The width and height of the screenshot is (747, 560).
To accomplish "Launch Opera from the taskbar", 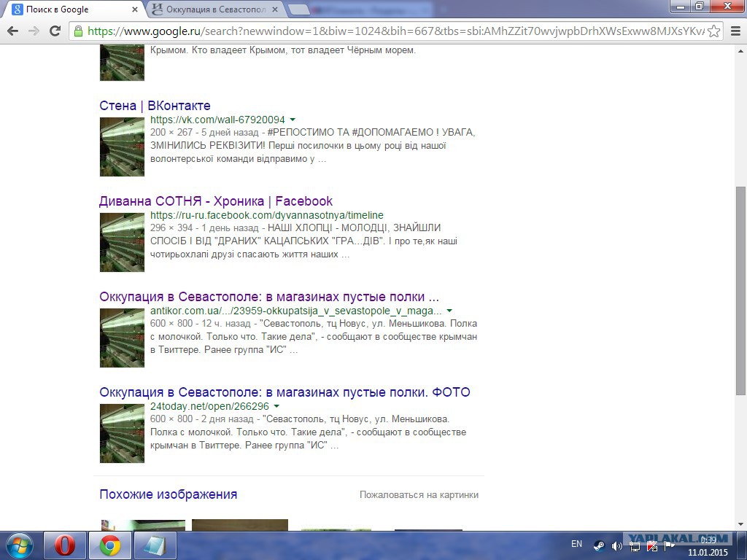I will tap(65, 545).
